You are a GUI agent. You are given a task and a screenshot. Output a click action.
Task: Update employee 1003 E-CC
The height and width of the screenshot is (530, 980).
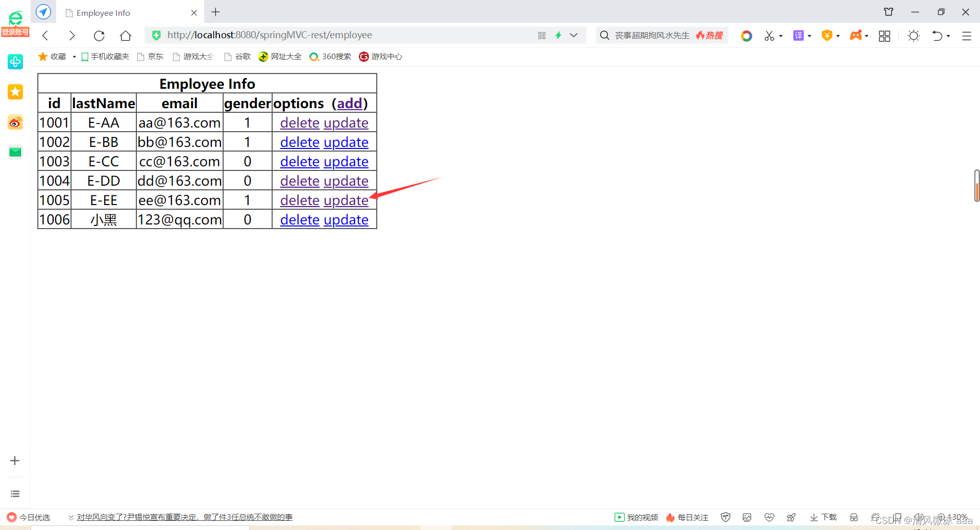(x=346, y=162)
